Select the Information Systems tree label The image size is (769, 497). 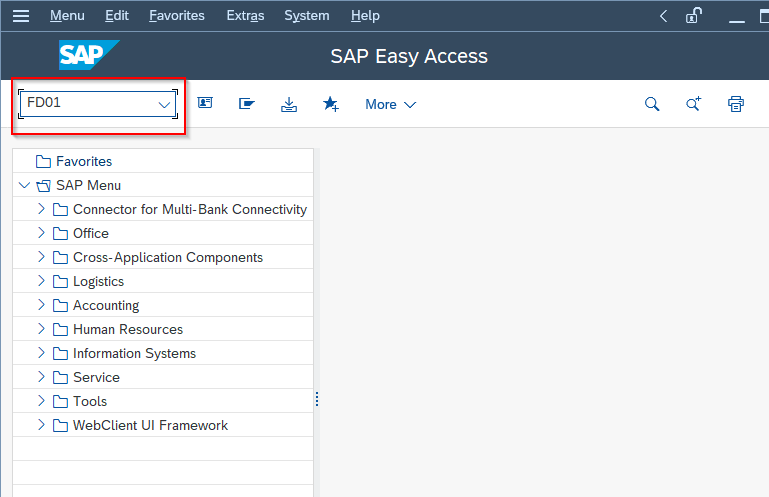point(134,354)
